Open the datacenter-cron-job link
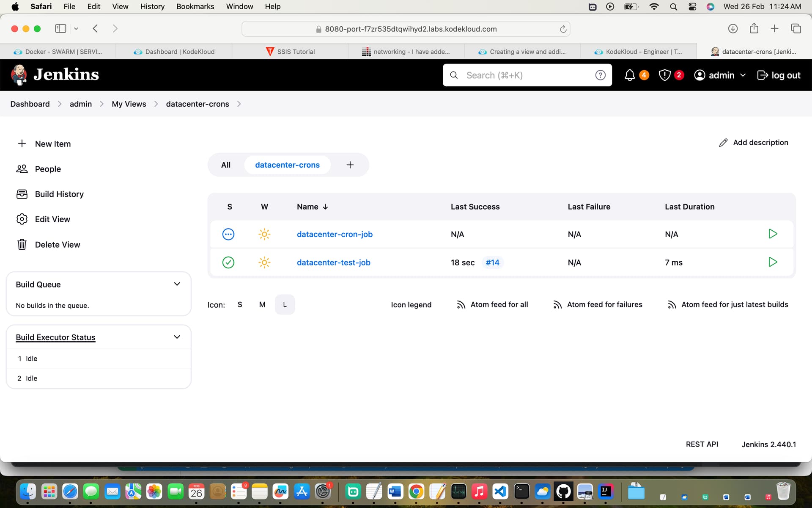 pyautogui.click(x=335, y=234)
